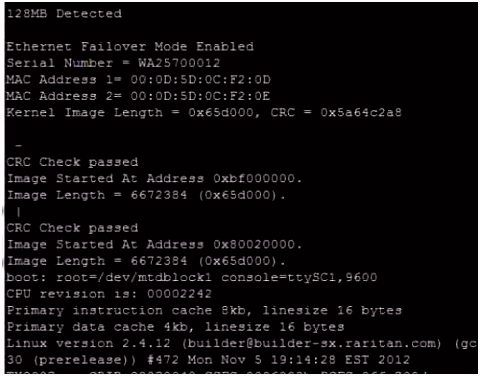The height and width of the screenshot is (376, 480).
Task: Click the first 'Image Length = 6672384' line
Action: (146, 195)
